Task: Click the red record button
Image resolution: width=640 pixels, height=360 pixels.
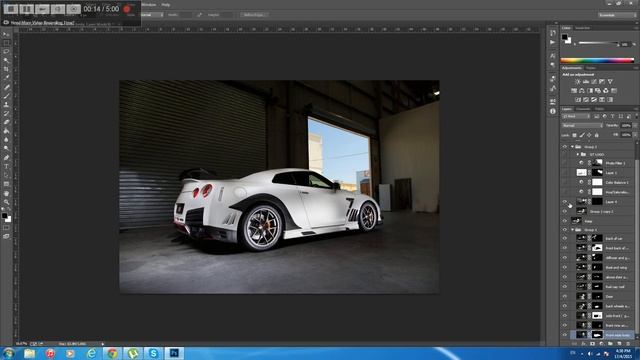Action: click(128, 9)
